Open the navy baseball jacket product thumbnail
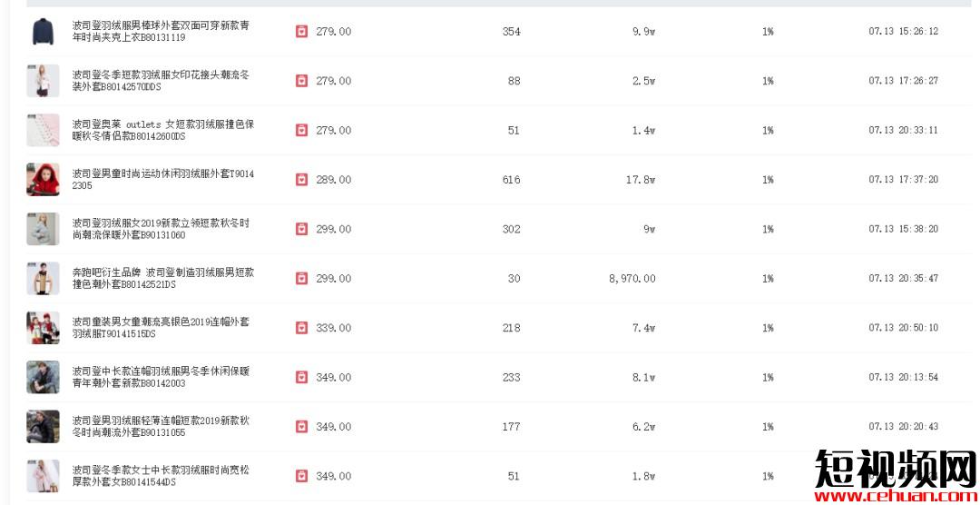Viewport: 980px width, 505px height. 43,32
